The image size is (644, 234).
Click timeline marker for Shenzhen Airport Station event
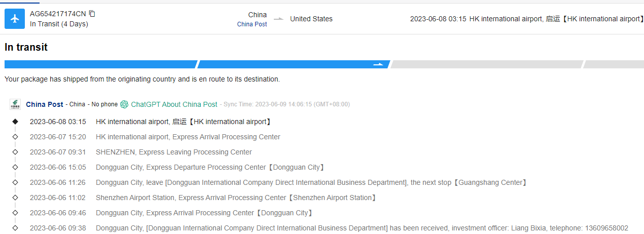click(15, 198)
